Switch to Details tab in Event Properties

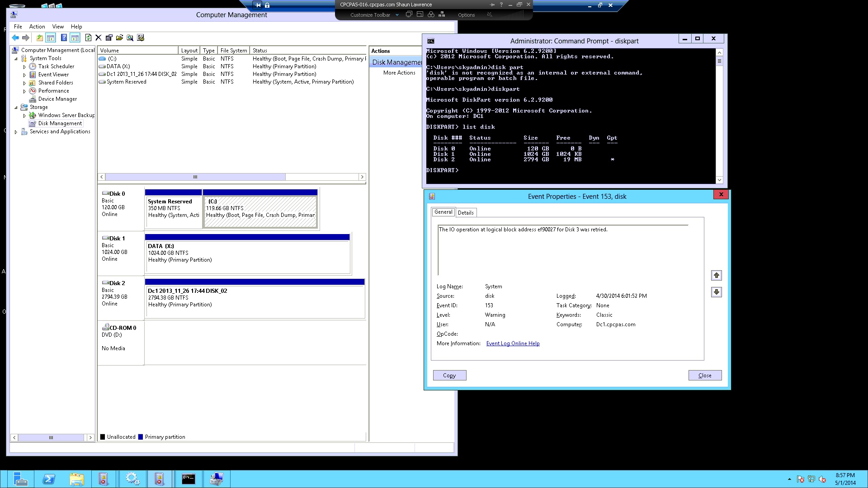click(466, 213)
